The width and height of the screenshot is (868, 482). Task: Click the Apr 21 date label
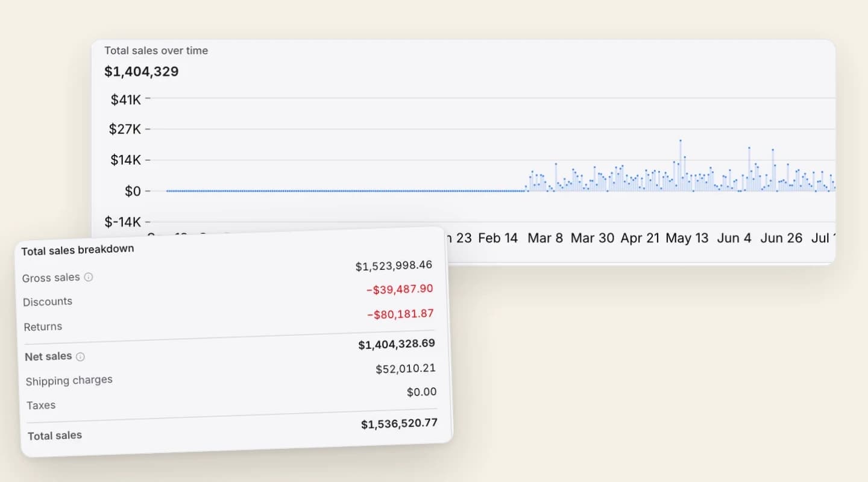(x=640, y=238)
